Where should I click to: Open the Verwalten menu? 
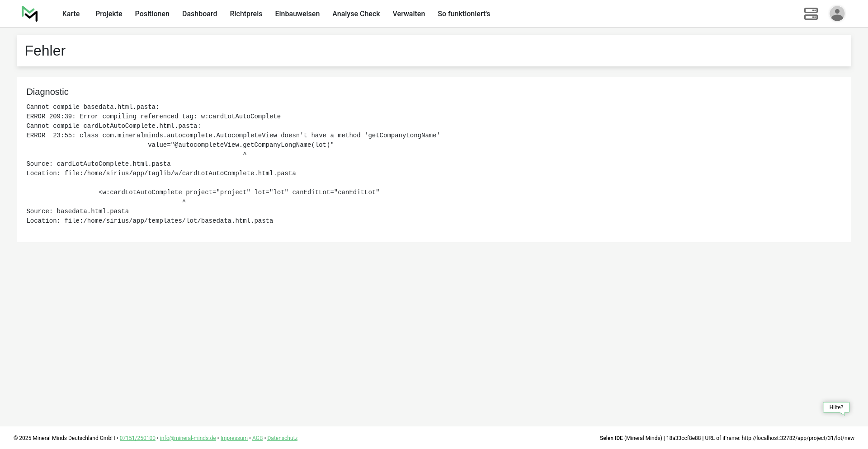click(x=409, y=14)
